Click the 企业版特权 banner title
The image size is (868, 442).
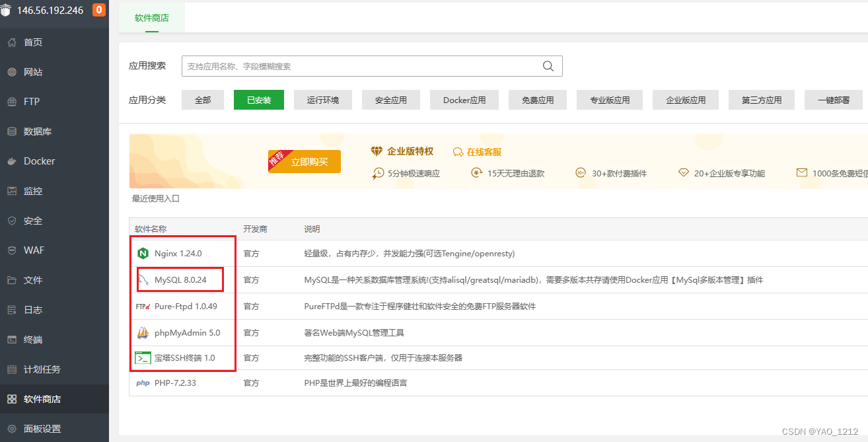[x=410, y=151]
